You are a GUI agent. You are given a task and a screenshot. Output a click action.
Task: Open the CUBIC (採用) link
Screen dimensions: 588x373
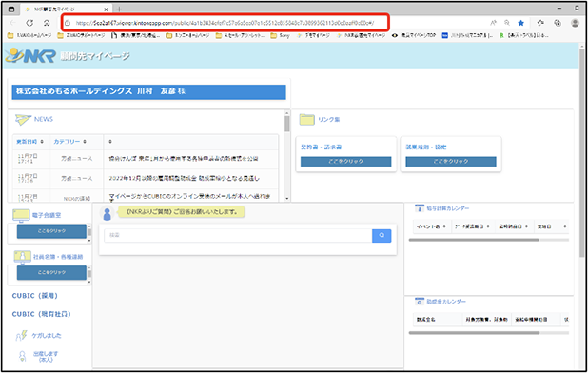tap(35, 296)
